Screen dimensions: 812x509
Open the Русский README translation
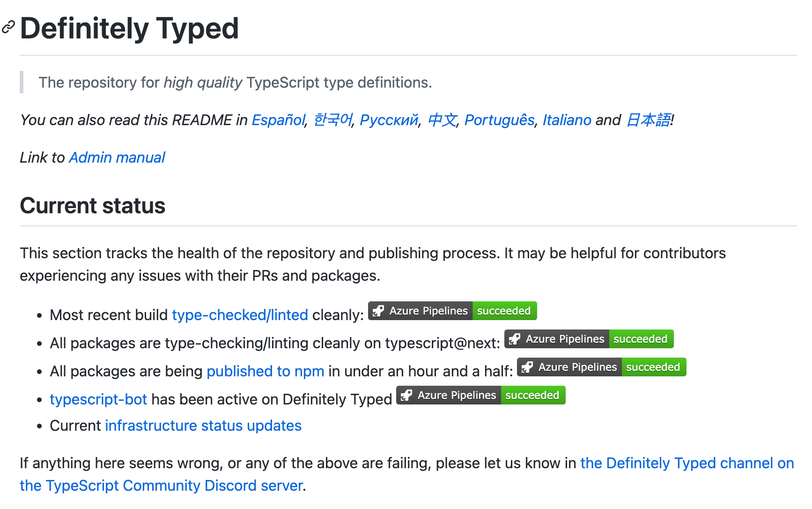(389, 120)
